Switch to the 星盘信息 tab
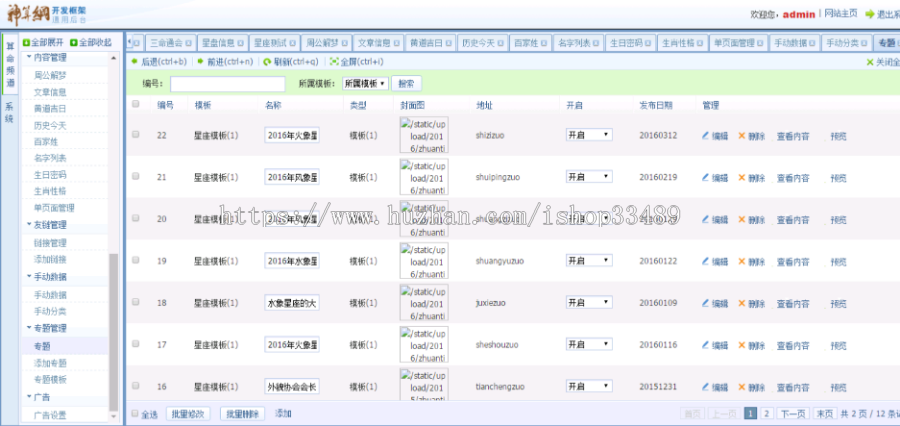 click(218, 43)
